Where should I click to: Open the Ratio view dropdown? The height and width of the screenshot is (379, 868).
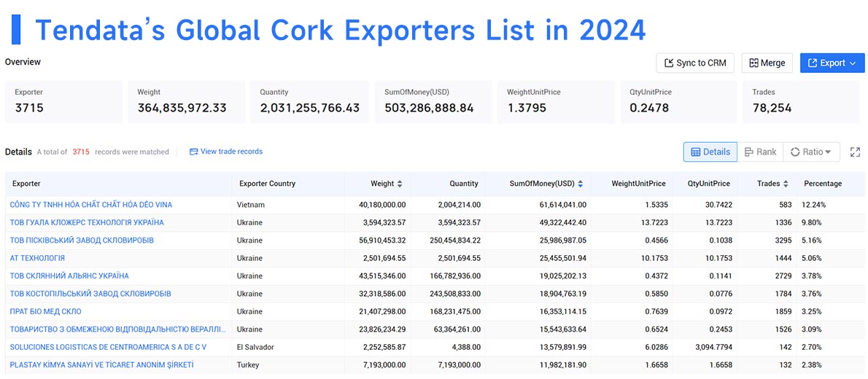pos(811,152)
